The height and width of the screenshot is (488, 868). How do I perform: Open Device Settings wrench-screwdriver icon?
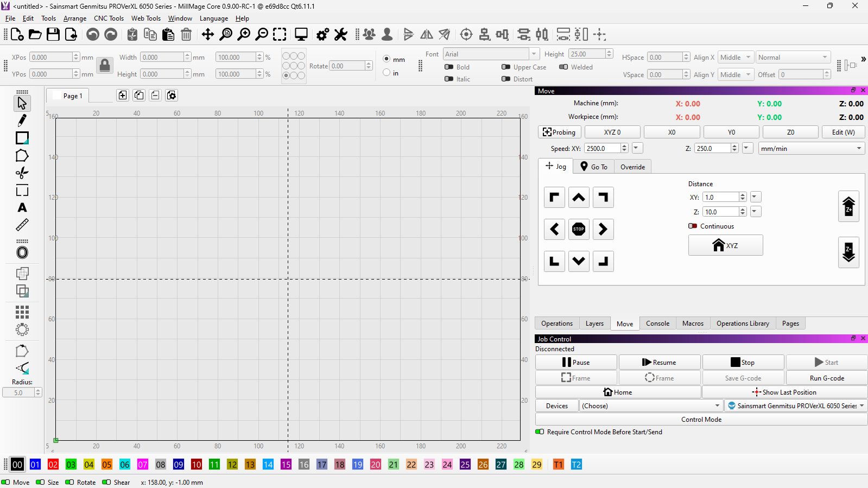pos(341,35)
